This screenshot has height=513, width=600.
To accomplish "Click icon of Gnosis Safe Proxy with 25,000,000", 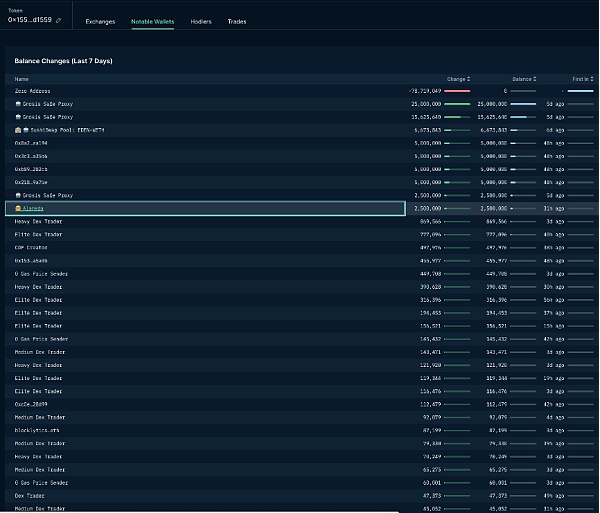I will (18, 104).
